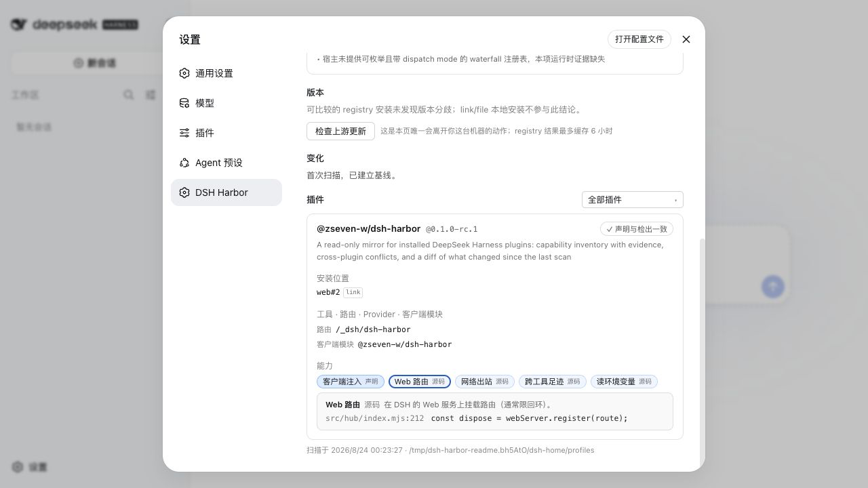Click source reference src/hub/index.mjs:212
The height and width of the screenshot is (488, 868).
click(x=374, y=418)
